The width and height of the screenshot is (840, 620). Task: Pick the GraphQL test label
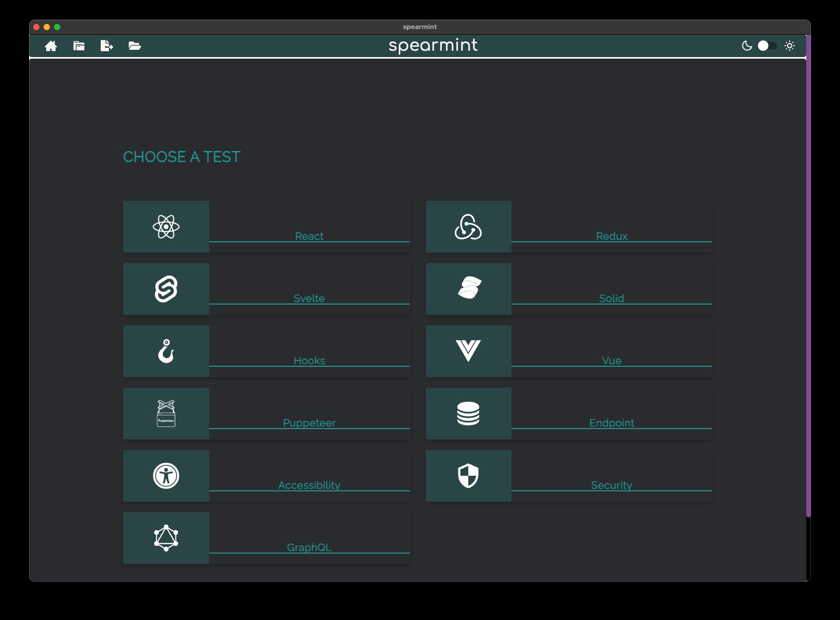[309, 547]
